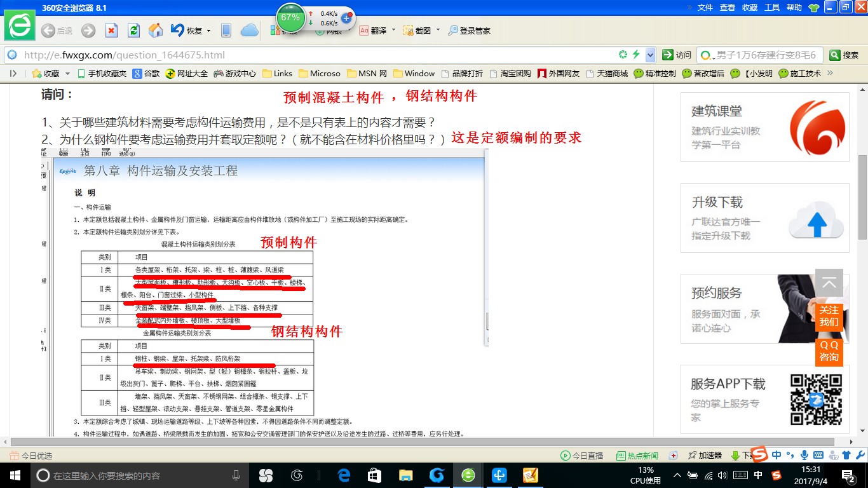Go back with the 后退 button
868x488 pixels.
click(x=57, y=30)
